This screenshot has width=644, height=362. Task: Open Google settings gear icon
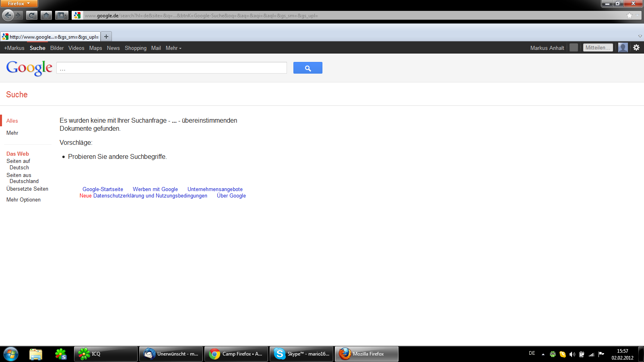[636, 47]
